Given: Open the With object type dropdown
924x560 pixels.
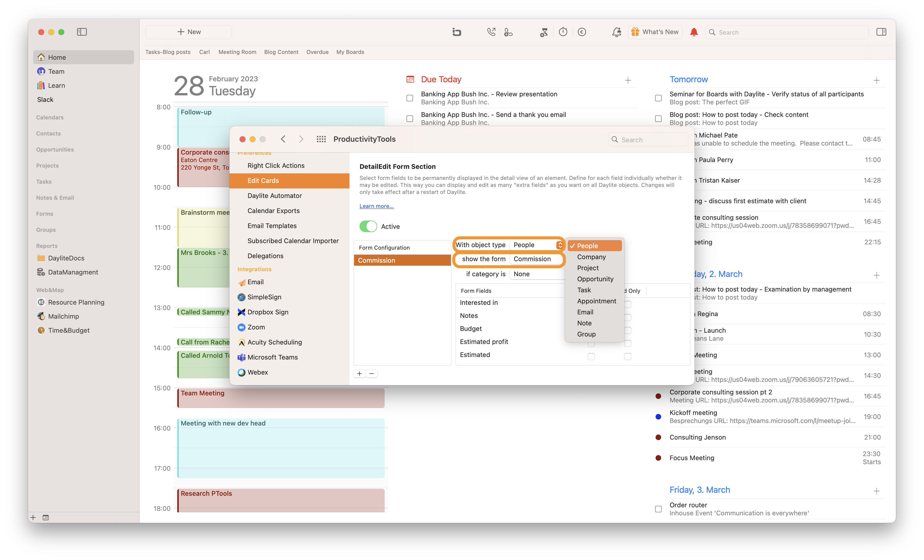Looking at the screenshot, I should [537, 245].
